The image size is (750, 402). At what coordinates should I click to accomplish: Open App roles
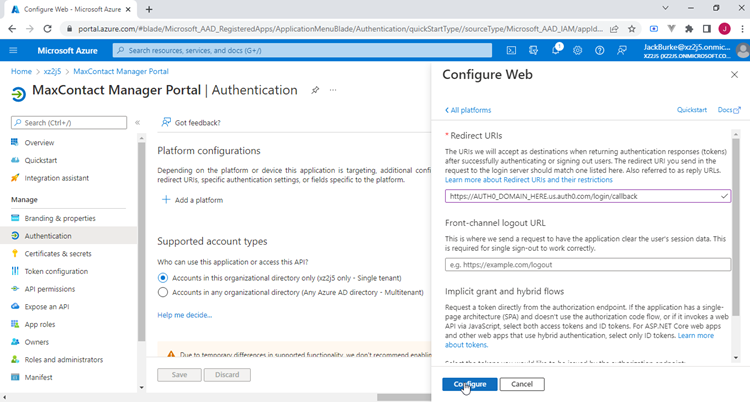click(40, 324)
